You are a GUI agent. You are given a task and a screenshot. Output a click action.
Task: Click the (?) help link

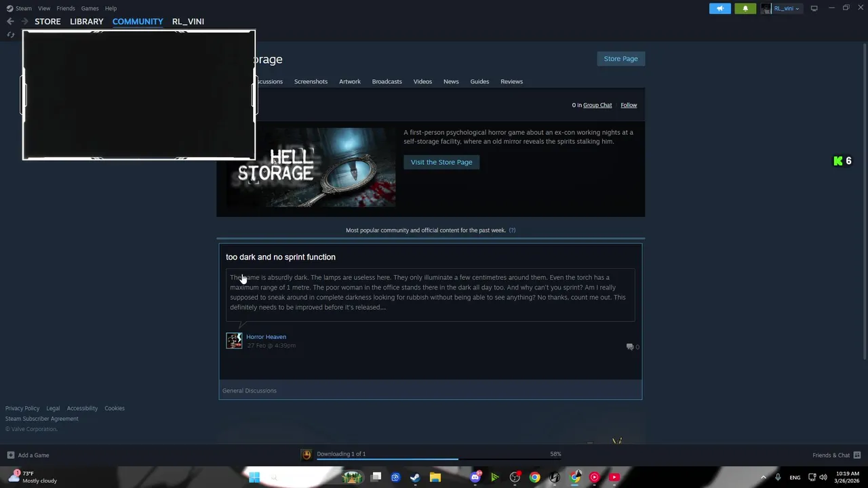point(512,230)
